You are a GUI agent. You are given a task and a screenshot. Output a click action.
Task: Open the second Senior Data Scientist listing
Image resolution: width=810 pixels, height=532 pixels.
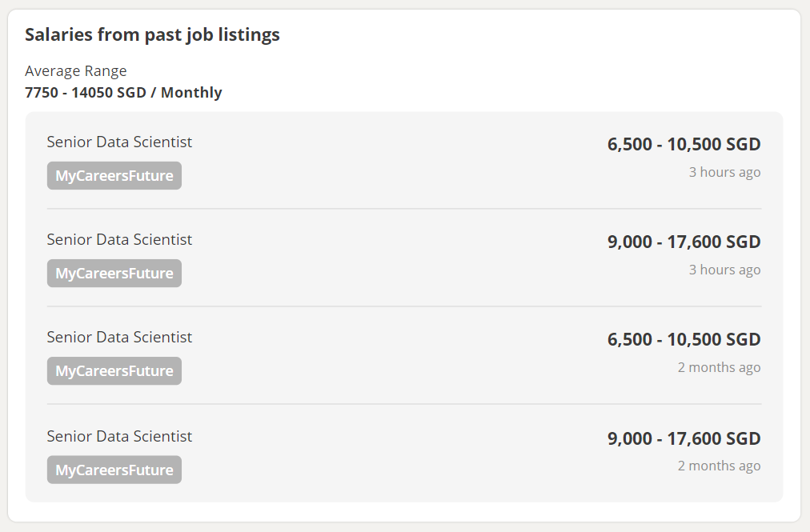(x=119, y=239)
